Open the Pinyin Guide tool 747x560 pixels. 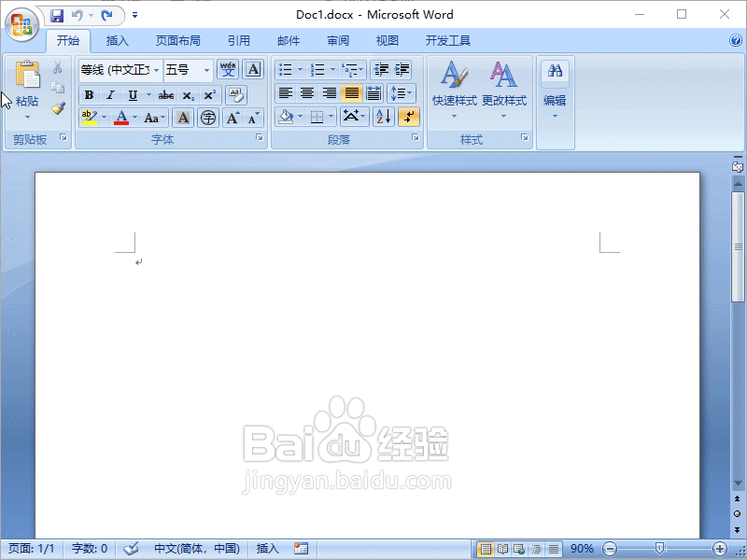[228, 69]
